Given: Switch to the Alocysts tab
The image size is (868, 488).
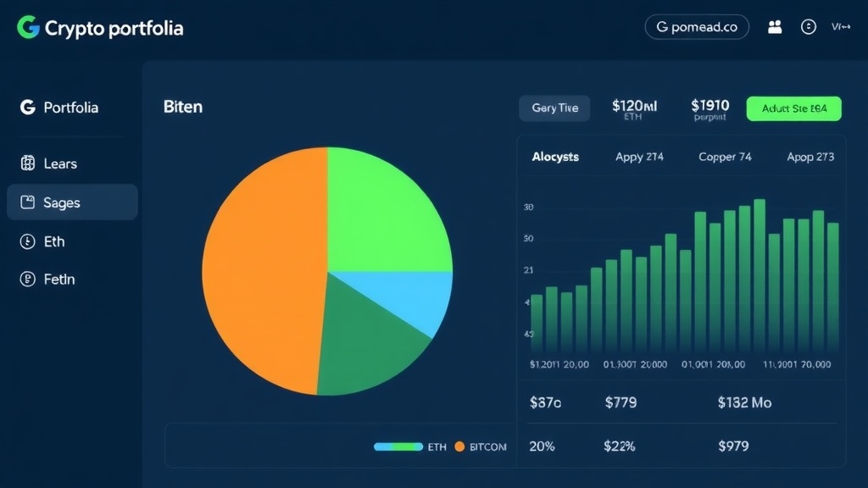Looking at the screenshot, I should 555,157.
